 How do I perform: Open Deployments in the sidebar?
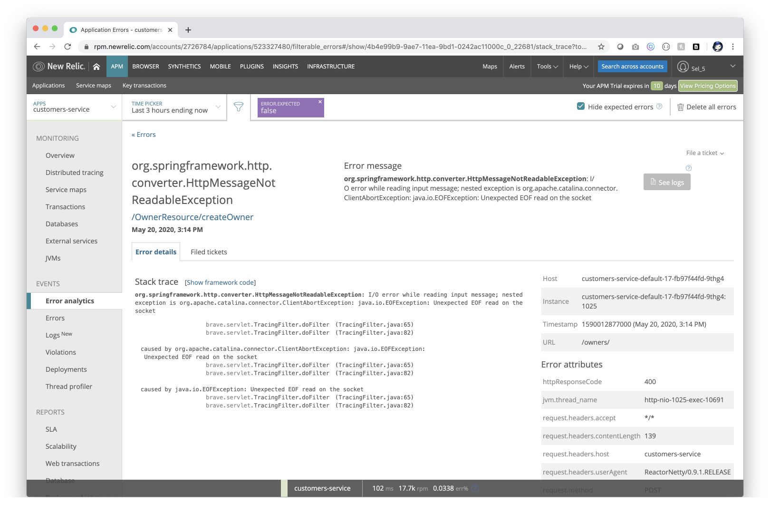pyautogui.click(x=66, y=369)
